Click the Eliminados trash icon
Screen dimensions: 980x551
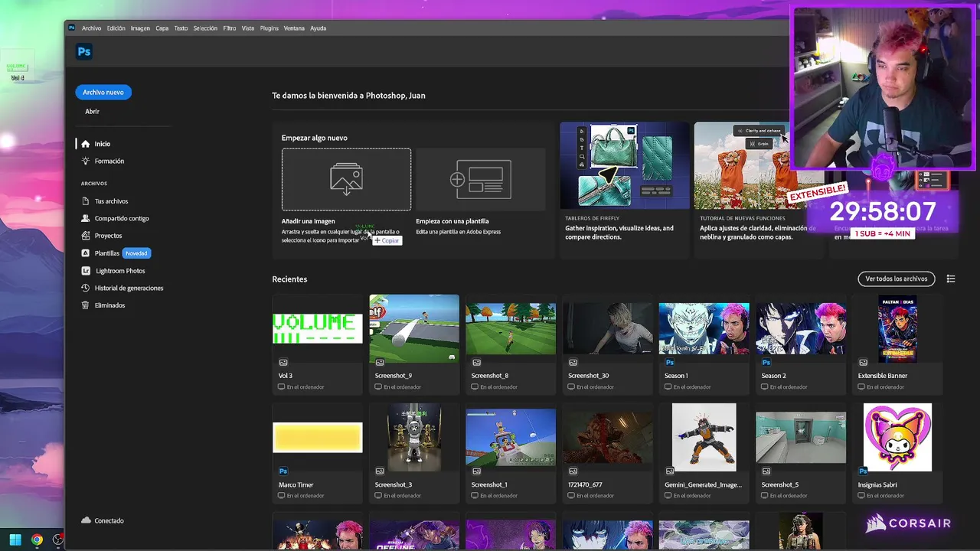pos(86,305)
